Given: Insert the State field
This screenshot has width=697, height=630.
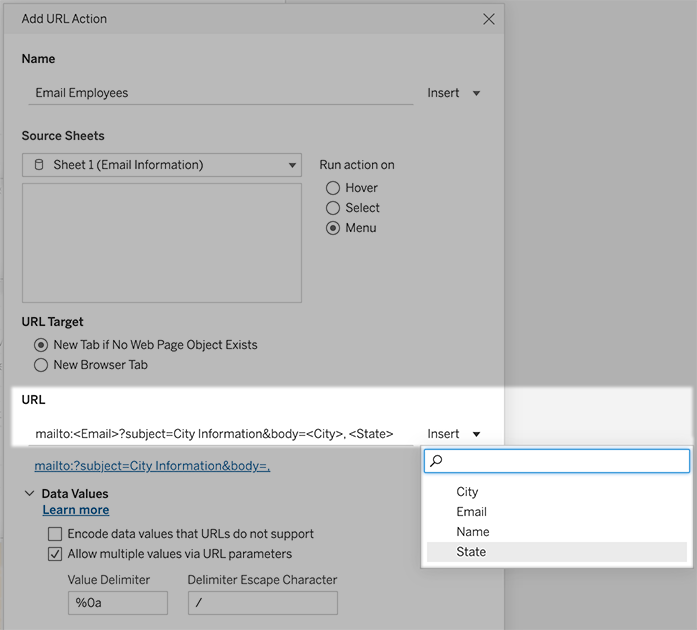Looking at the screenshot, I should pos(557,552).
